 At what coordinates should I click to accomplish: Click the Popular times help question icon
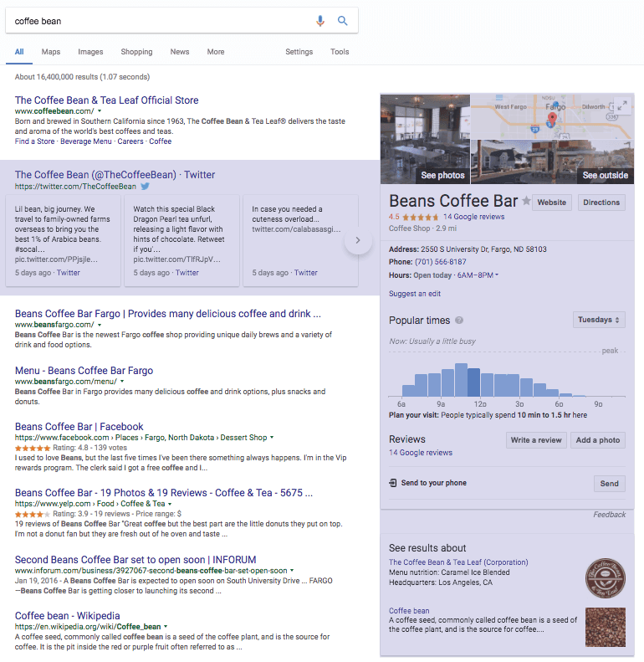click(459, 321)
